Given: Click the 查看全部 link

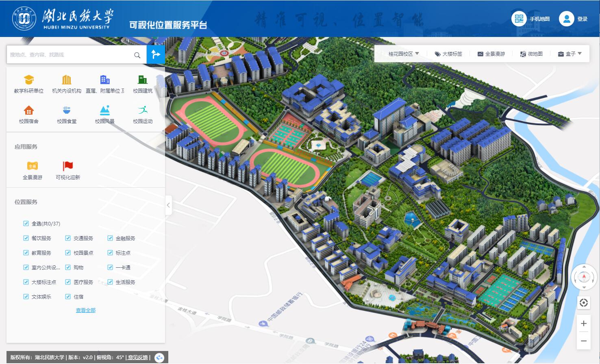Looking at the screenshot, I should pos(86,310).
